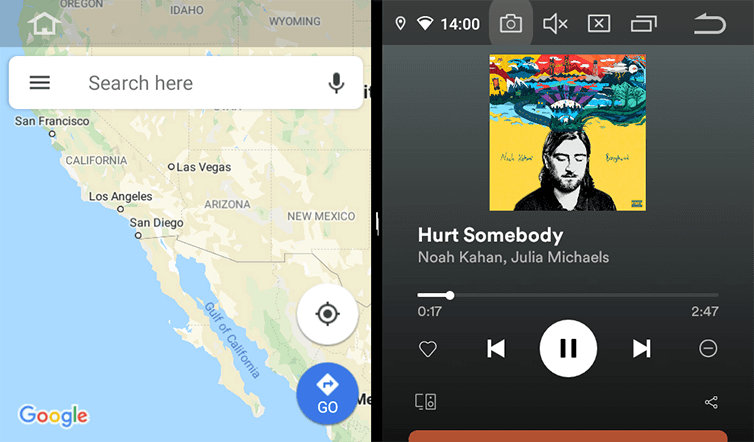Seek along the song progress bar
Image resolution: width=754 pixels, height=442 pixels.
[x=568, y=295]
